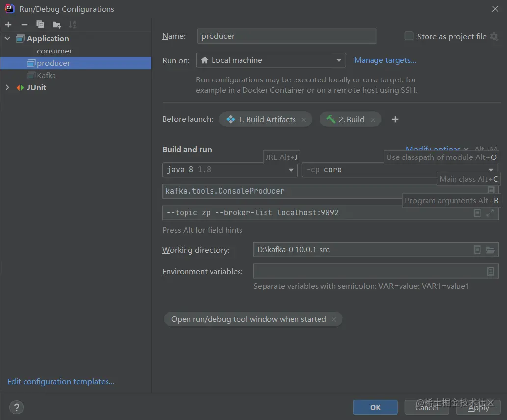The image size is (507, 420).
Task: Select the 2. Build chip
Action: (x=351, y=119)
